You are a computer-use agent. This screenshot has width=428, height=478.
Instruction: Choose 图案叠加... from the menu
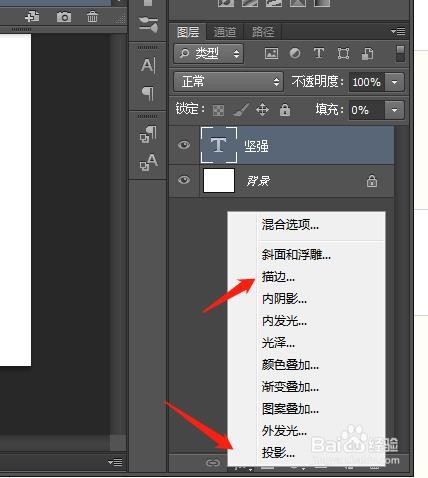coord(290,409)
